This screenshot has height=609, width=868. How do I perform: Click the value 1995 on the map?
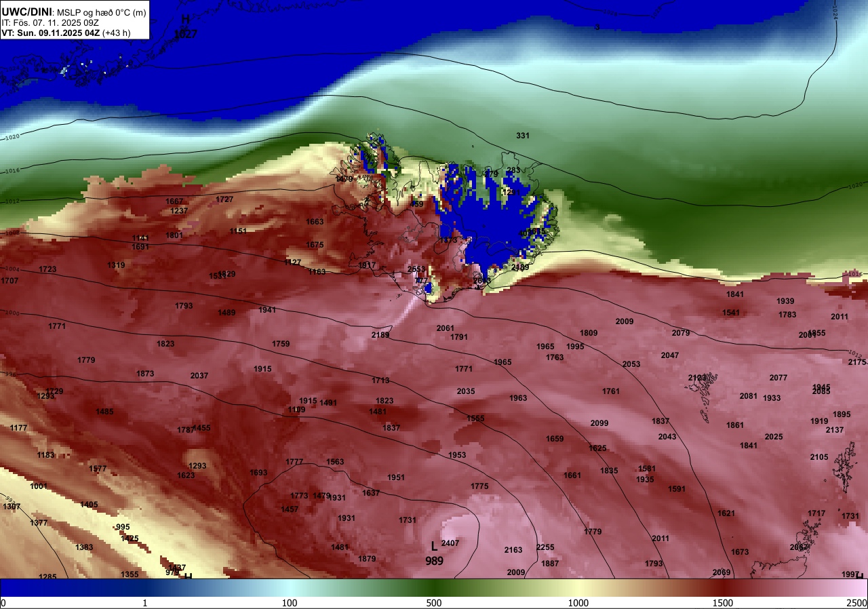[x=575, y=347]
